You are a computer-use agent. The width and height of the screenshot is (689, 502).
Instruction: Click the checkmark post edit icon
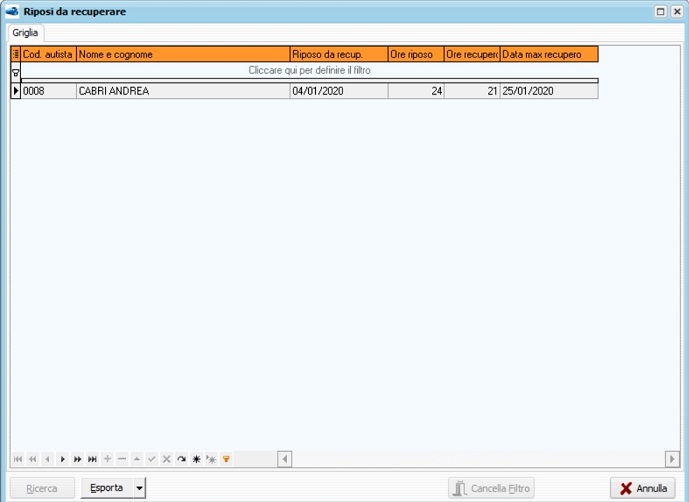coord(152,459)
